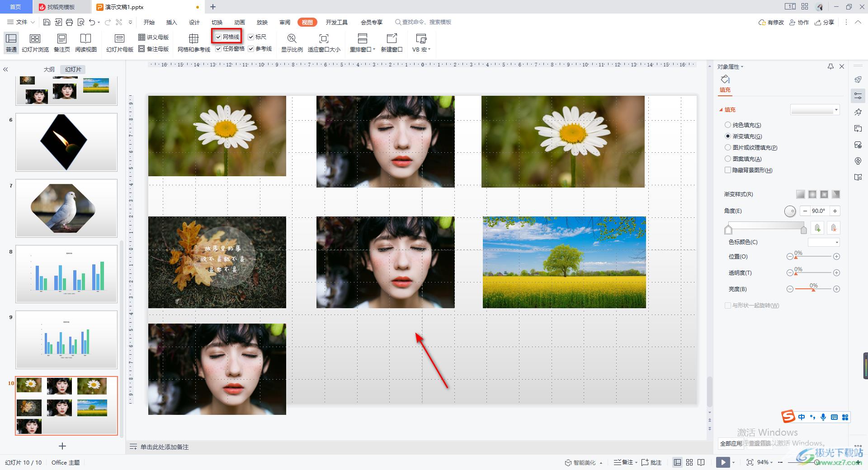Open the Zoom ratio dialog
Screen dimensions: 868x470
292,43
